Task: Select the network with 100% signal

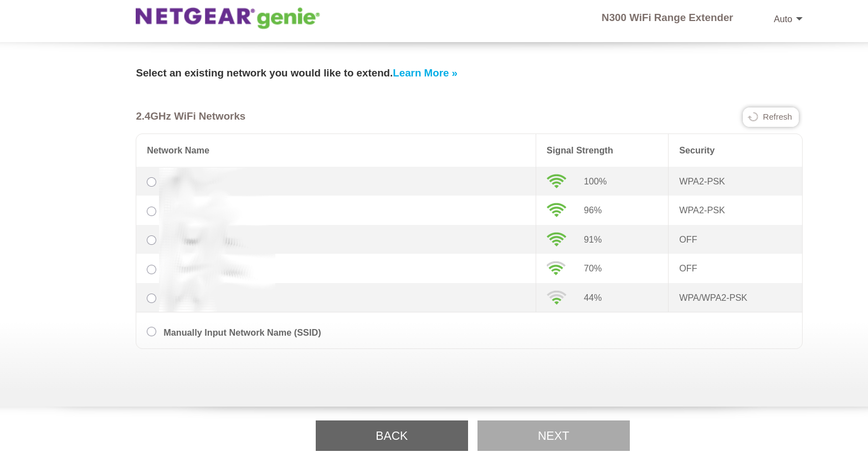Action: pyautogui.click(x=151, y=182)
